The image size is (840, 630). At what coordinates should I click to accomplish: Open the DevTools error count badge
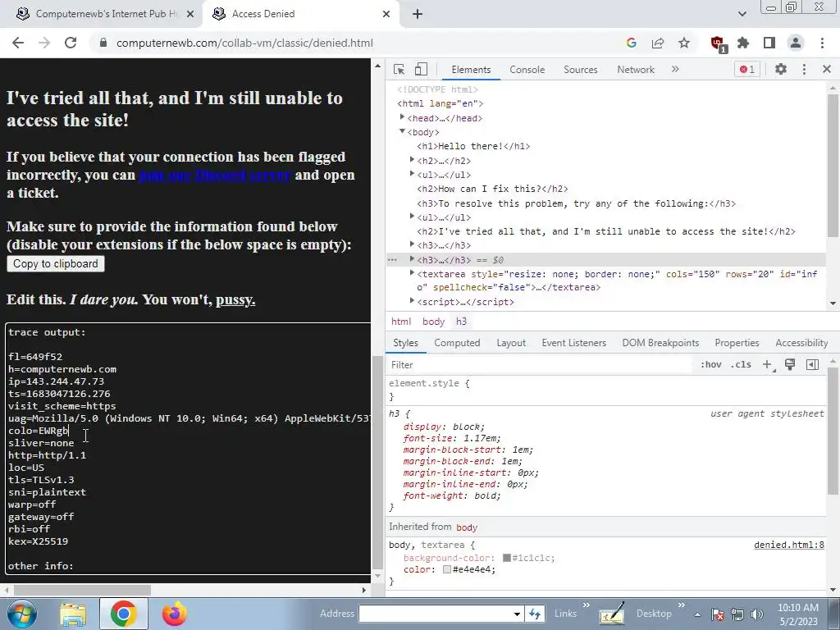click(x=747, y=69)
